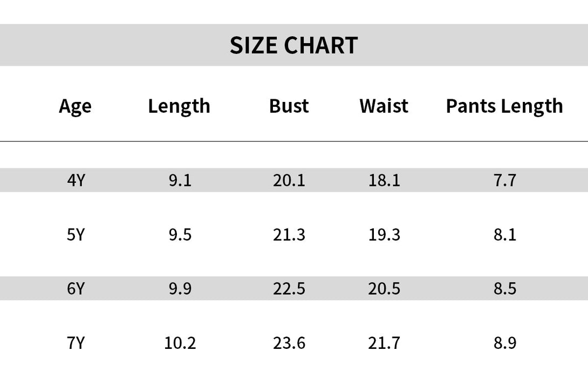Select the 8.9 pants length value
This screenshot has height=392, width=588.
click(x=505, y=343)
